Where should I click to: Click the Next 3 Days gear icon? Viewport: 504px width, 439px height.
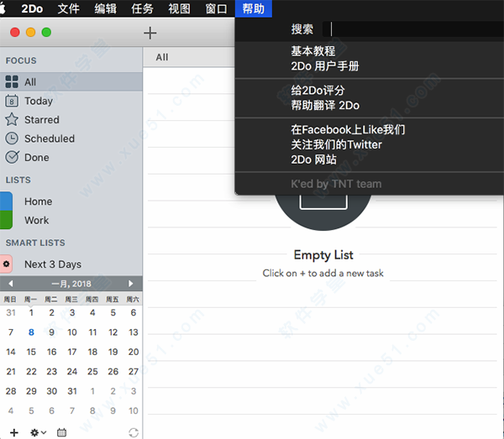click(x=6, y=264)
